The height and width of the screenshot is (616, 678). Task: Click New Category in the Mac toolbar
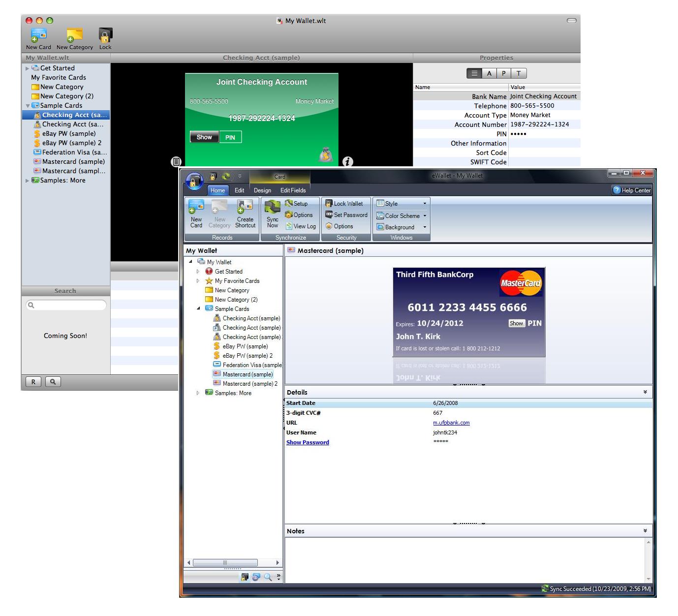75,39
